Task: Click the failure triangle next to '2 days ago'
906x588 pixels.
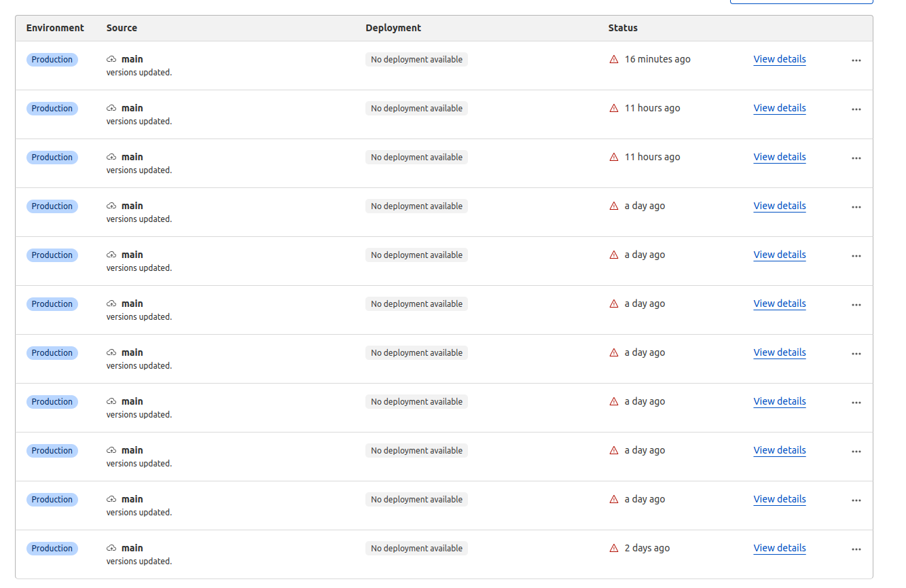Action: pyautogui.click(x=614, y=549)
